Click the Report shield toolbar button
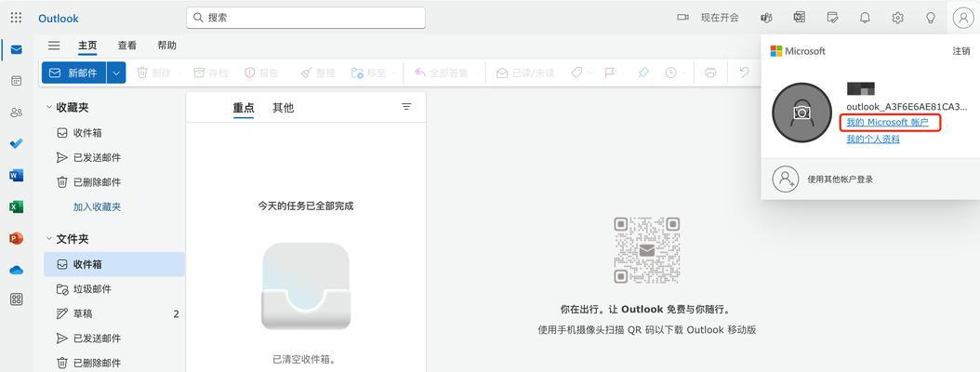 (x=261, y=73)
